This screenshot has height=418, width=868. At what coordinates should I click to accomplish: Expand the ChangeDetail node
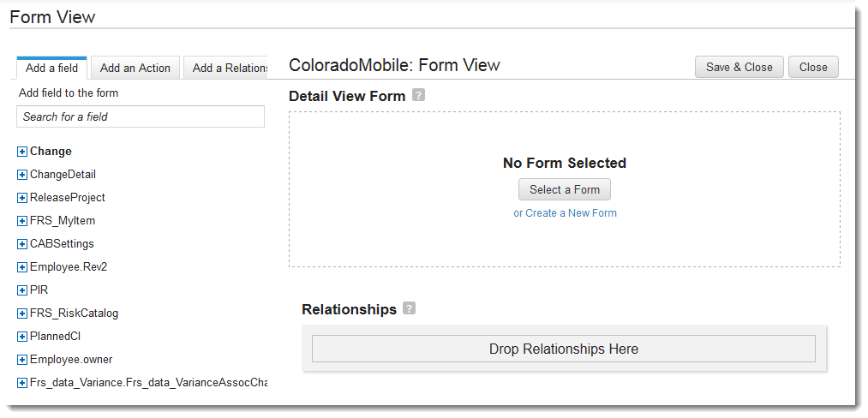22,175
